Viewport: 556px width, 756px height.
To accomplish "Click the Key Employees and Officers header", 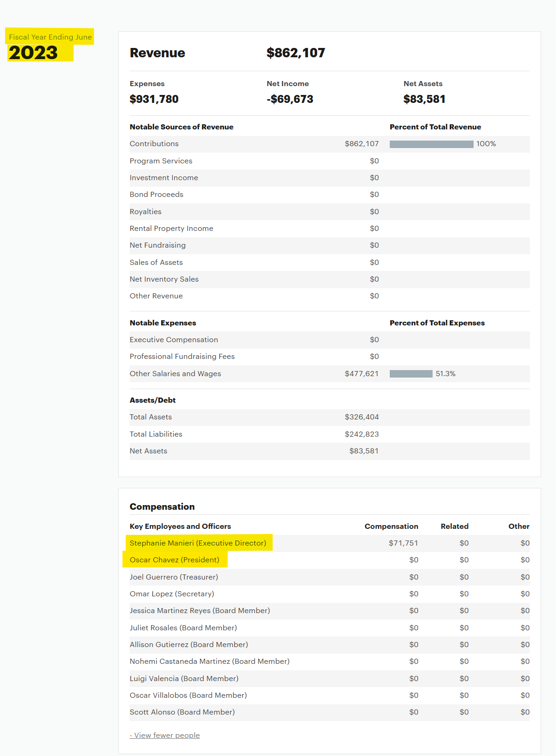I will 180,526.
